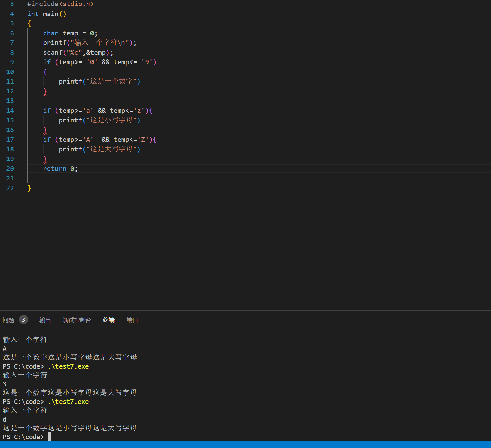The image size is (491, 448).
Task: Select the 终端 terminal tab
Action: (x=109, y=320)
